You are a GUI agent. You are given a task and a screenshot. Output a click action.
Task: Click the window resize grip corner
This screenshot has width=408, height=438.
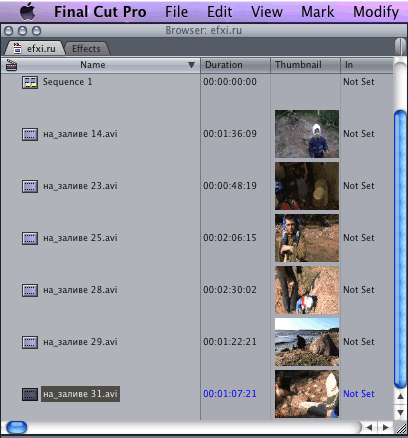[x=401, y=428]
